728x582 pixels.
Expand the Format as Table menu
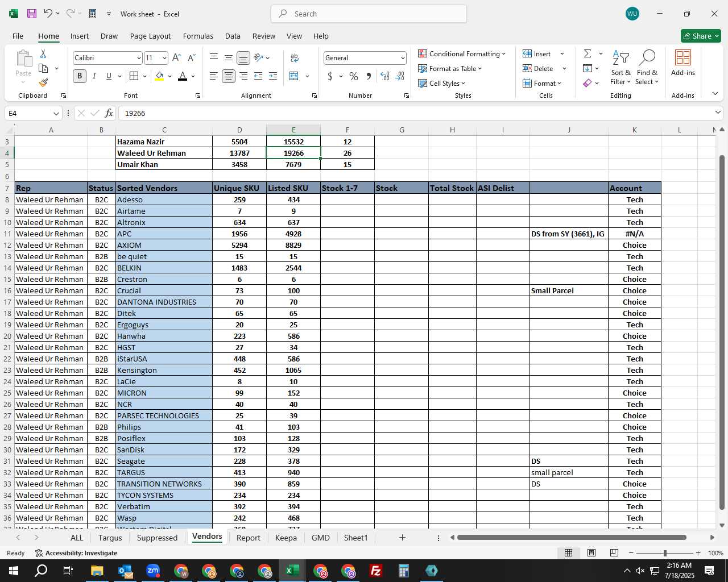tap(450, 68)
